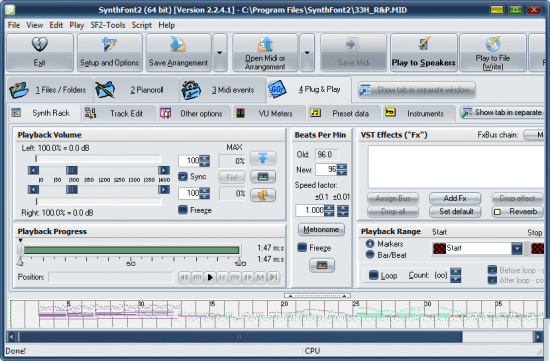
Task: Click Open Midi or Arrangement button
Action: pos(265,53)
